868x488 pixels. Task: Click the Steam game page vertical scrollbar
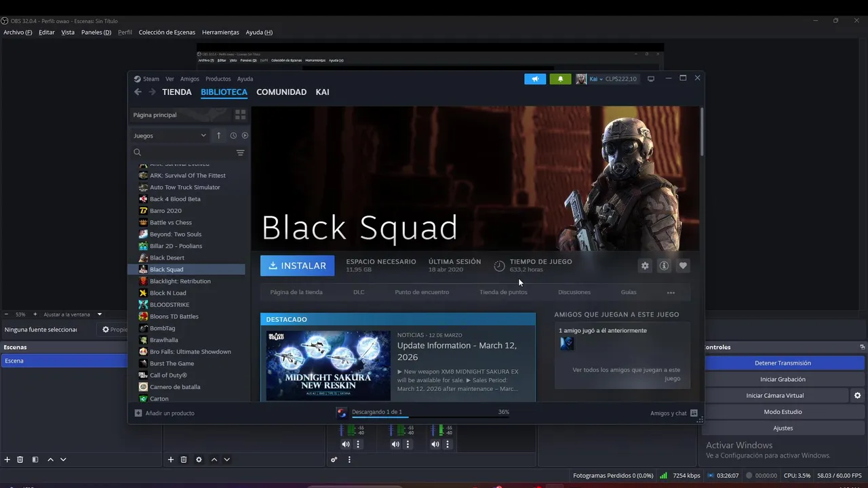(702, 132)
